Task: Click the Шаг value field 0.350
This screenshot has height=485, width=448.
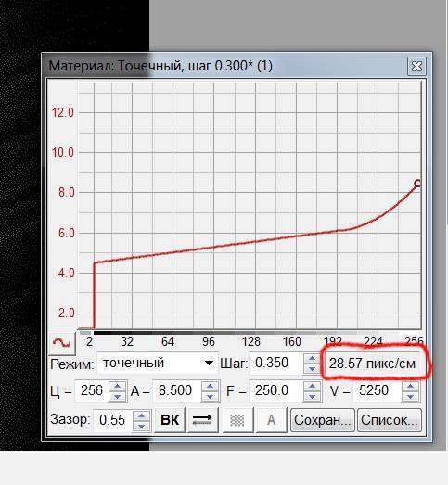Action: [276, 364]
